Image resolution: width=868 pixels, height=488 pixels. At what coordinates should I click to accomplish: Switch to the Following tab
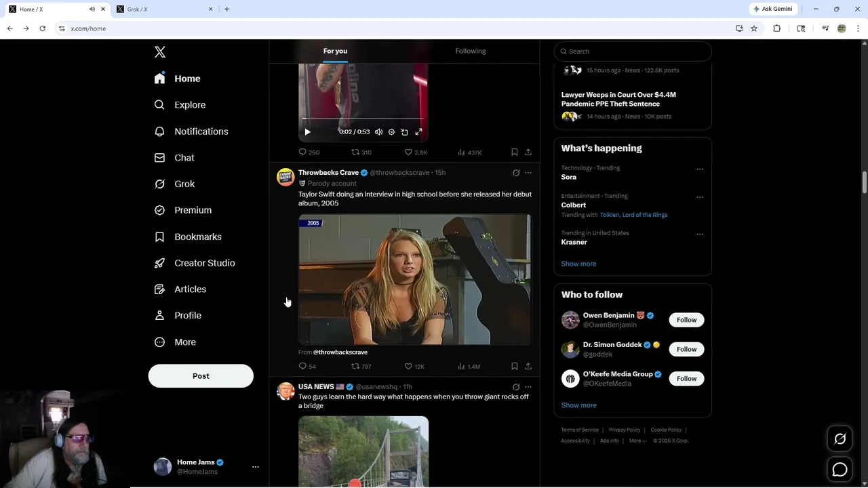470,52
